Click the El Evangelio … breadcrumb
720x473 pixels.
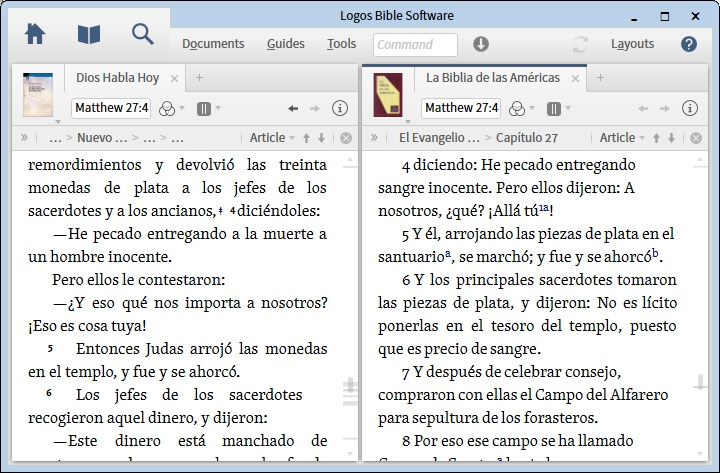[439, 138]
